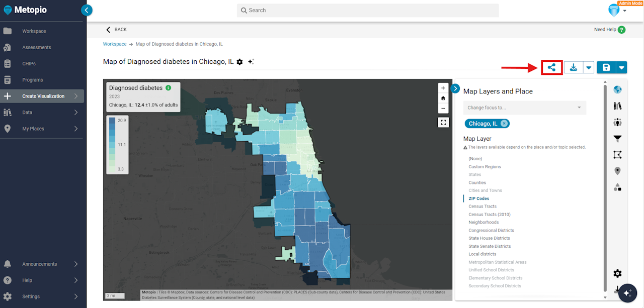644x308 pixels.
Task: Click the Workspace breadcrumb link
Action: point(115,44)
